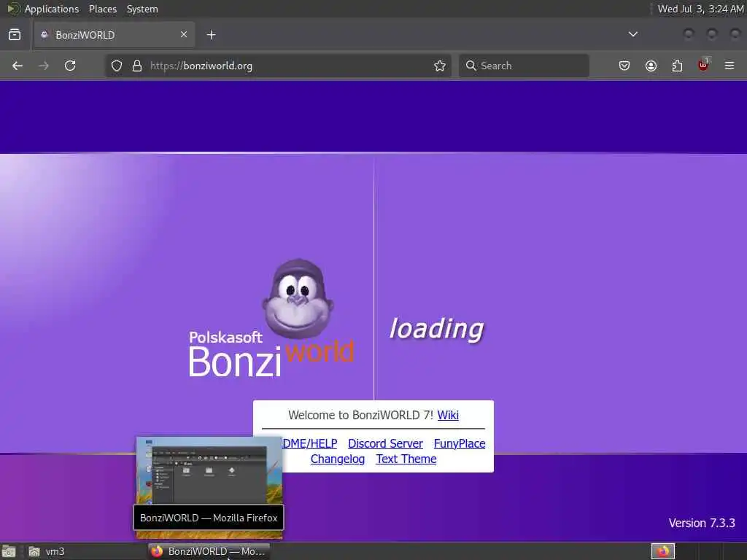Viewport: 747px width, 560px height.
Task: Click the Bonzi monkey logo image
Action: click(298, 298)
